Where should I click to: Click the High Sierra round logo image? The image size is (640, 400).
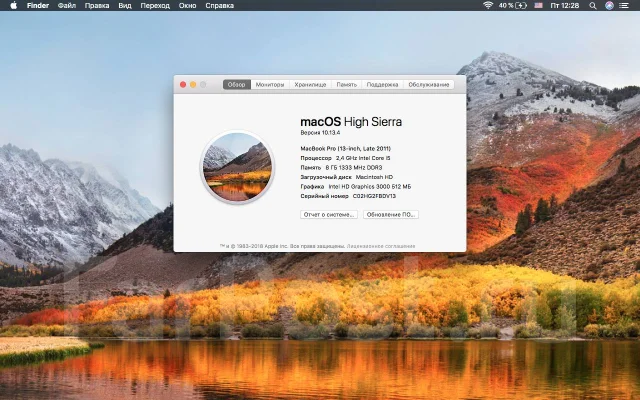[238, 167]
